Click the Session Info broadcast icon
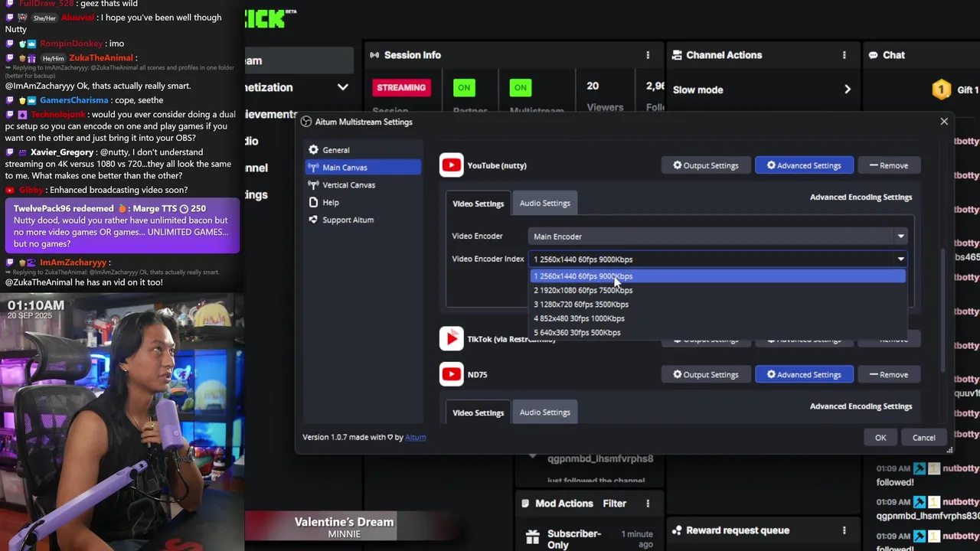980x551 pixels. [x=375, y=55]
